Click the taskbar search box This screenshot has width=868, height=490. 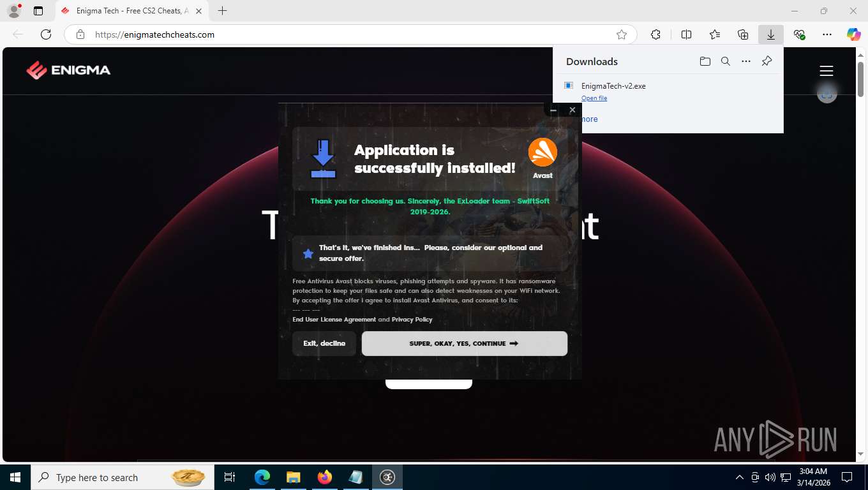pos(121,477)
